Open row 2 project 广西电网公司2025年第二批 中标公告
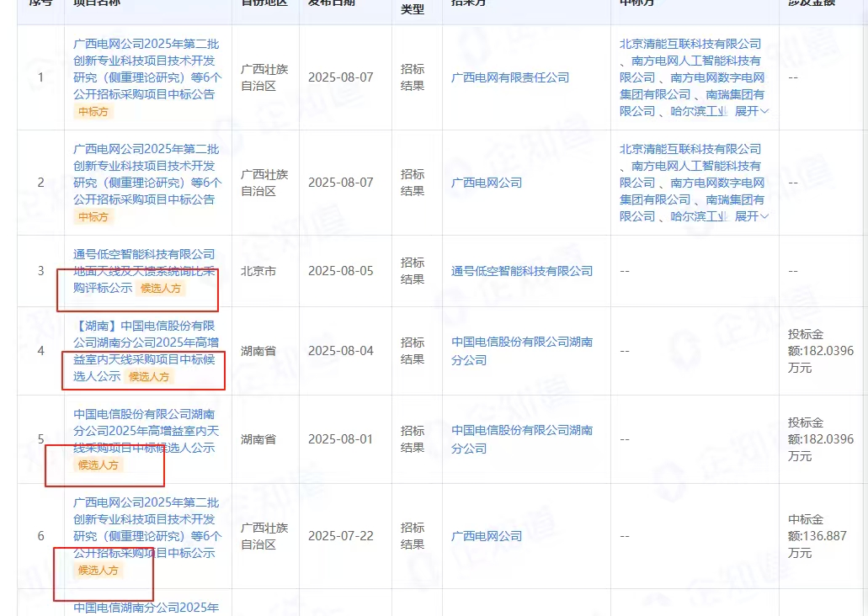 click(147, 174)
